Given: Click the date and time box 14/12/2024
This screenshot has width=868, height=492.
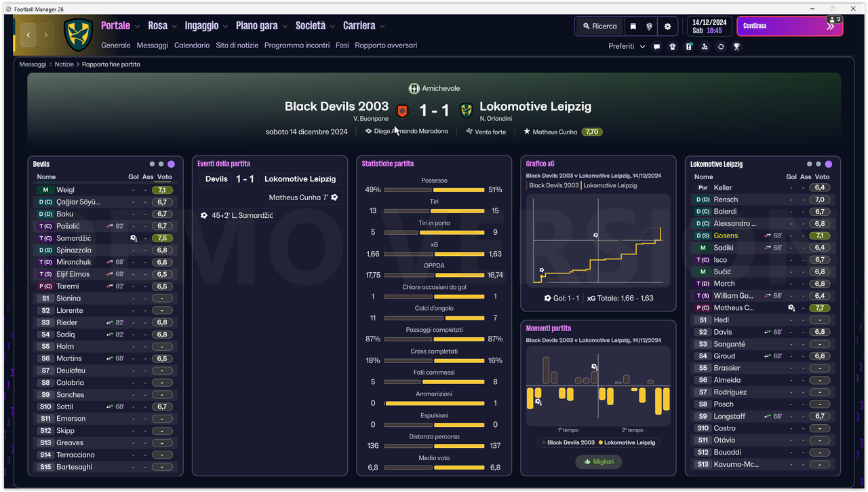Looking at the screenshot, I should tap(709, 26).
